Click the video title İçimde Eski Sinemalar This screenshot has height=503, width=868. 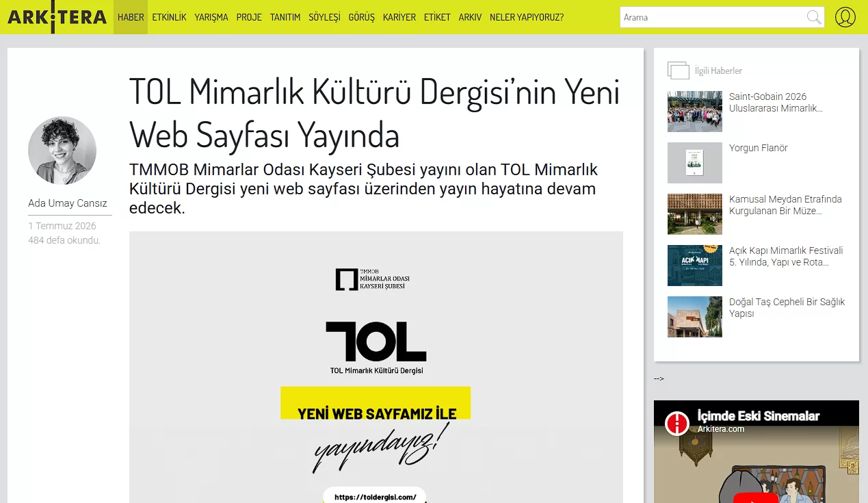pos(758,416)
